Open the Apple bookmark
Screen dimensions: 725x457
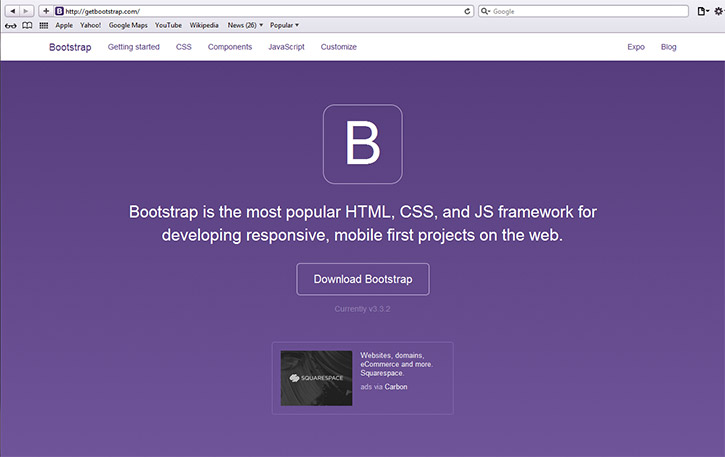[x=64, y=25]
